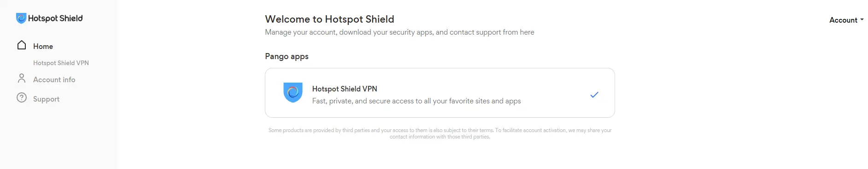The height and width of the screenshot is (169, 868).
Task: Select the Hotspot Shield VPN card title
Action: [x=345, y=89]
